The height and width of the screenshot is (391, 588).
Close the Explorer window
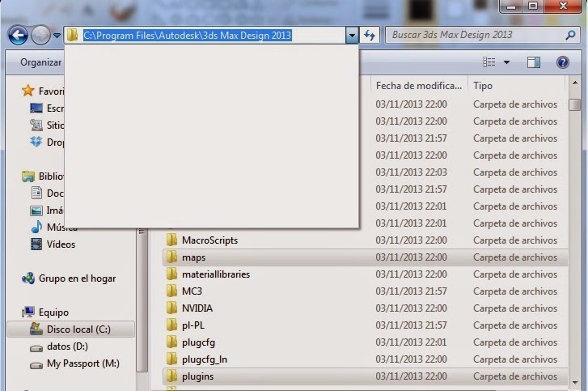pos(563,6)
